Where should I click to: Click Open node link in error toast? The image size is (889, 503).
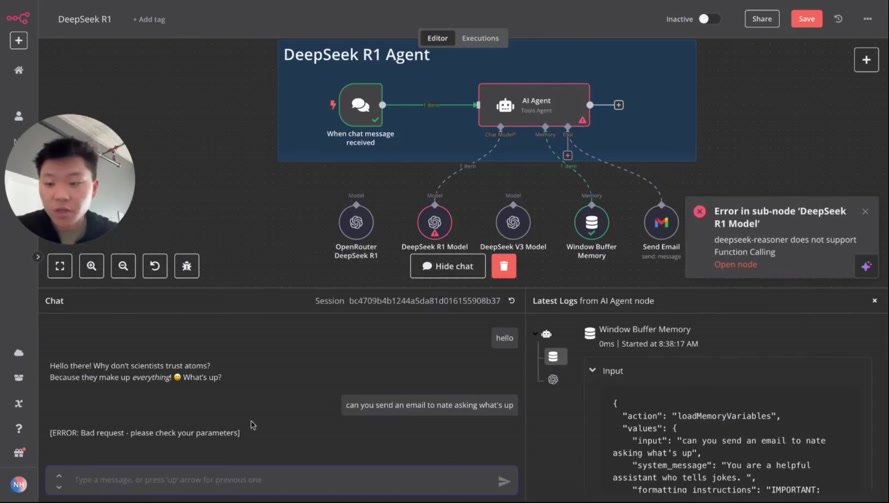[735, 264]
